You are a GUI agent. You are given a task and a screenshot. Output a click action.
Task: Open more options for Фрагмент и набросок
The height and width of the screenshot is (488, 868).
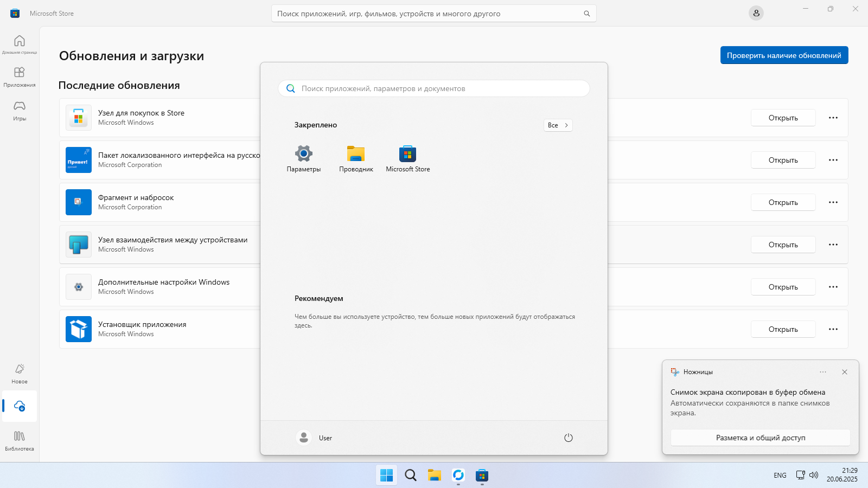(x=833, y=202)
